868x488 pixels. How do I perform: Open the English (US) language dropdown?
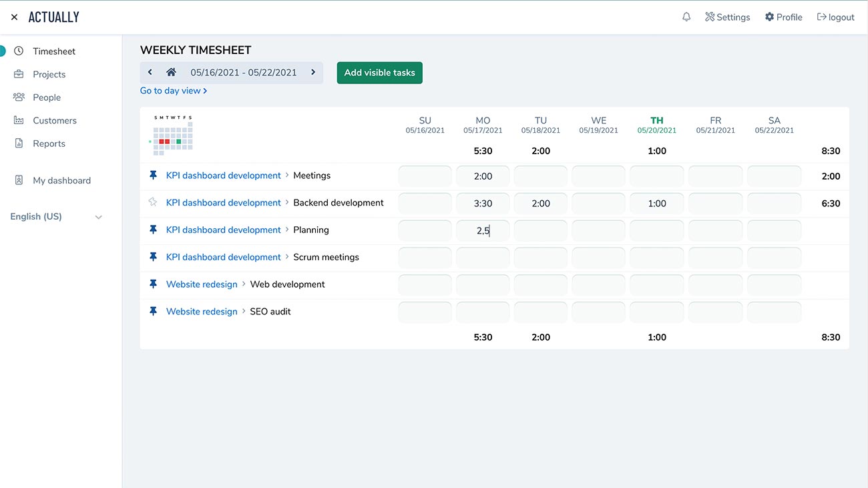55,216
